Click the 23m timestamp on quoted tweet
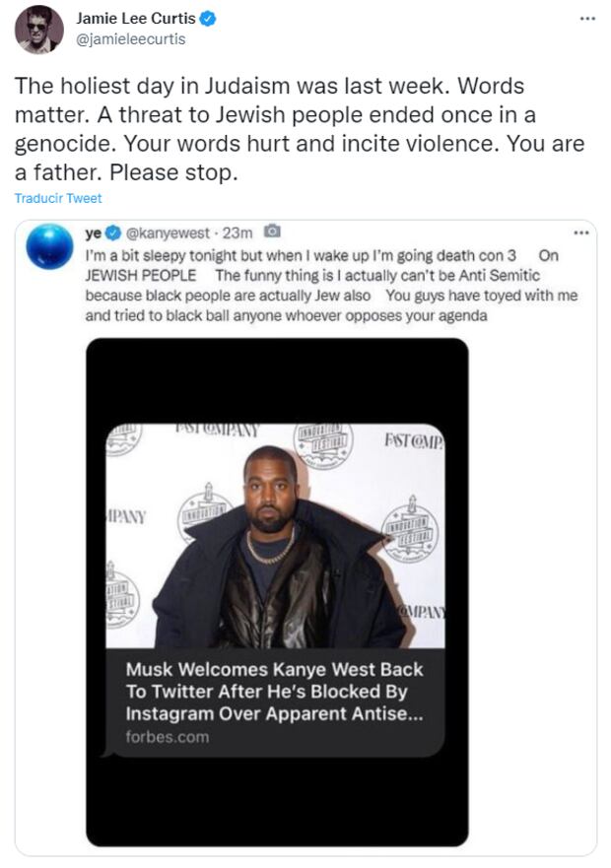611x868 pixels. [238, 234]
